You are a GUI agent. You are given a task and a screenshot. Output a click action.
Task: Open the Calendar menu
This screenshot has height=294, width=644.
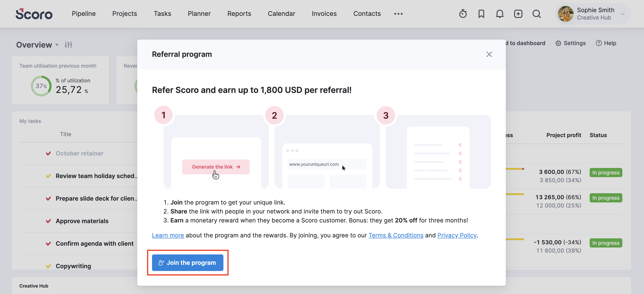point(281,14)
